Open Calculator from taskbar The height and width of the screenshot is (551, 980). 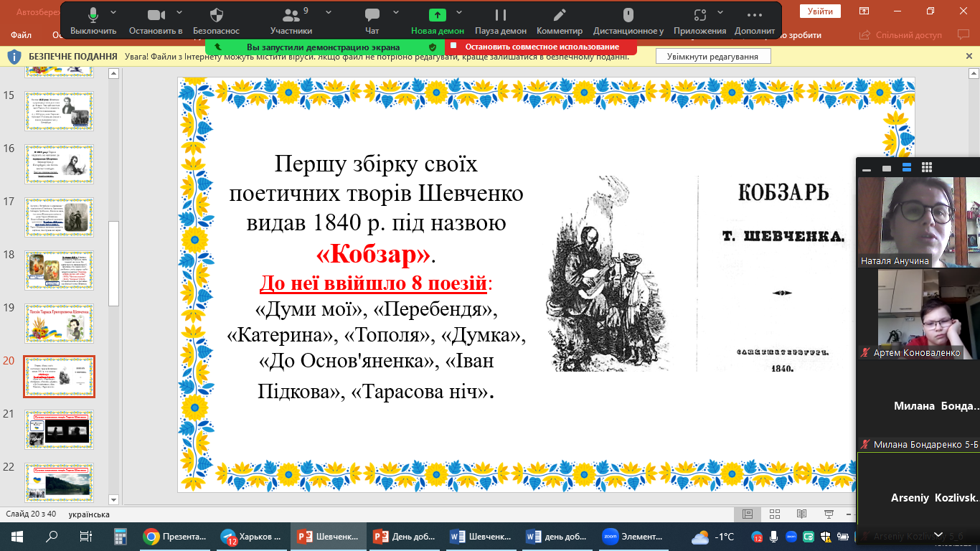click(x=121, y=536)
